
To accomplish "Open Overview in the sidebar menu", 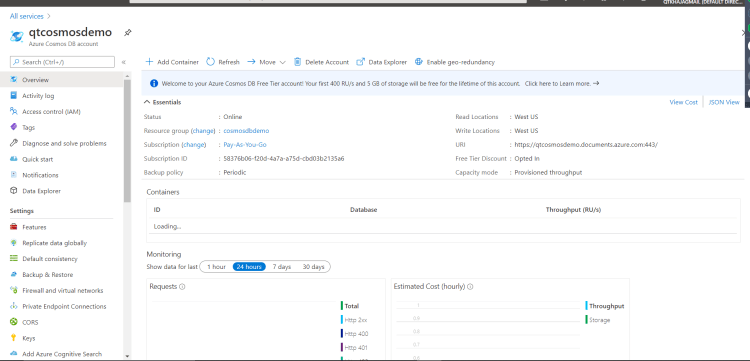I will (61, 80).
